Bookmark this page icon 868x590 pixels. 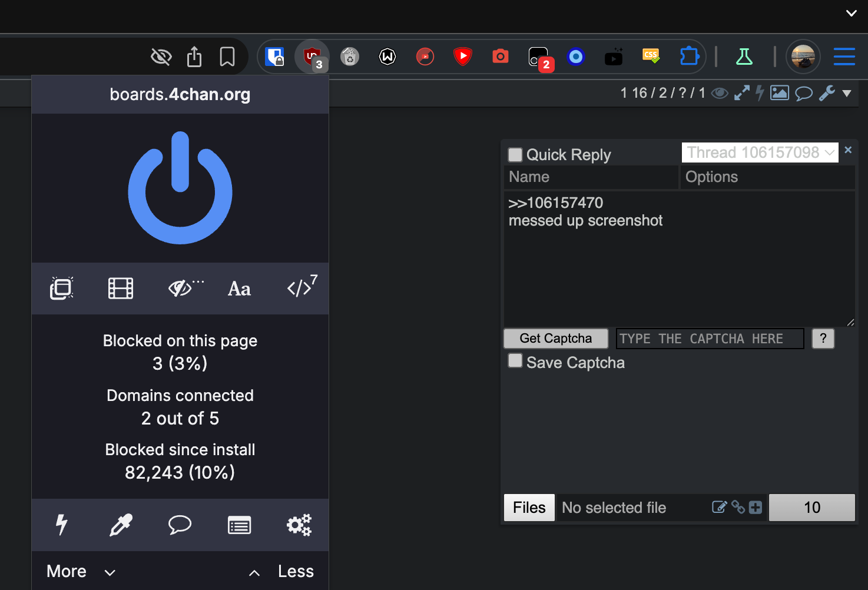[x=227, y=57]
